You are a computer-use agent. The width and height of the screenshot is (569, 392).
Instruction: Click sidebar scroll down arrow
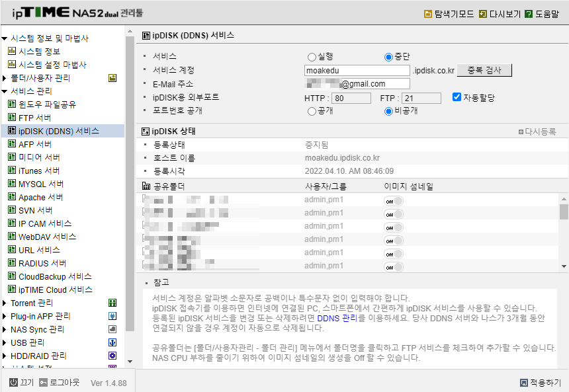click(130, 362)
